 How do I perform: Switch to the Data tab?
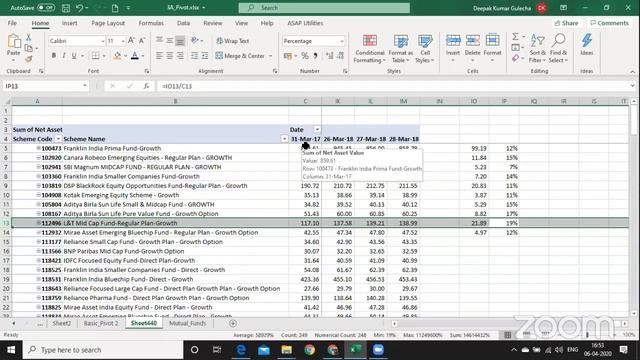pyautogui.click(x=183, y=23)
